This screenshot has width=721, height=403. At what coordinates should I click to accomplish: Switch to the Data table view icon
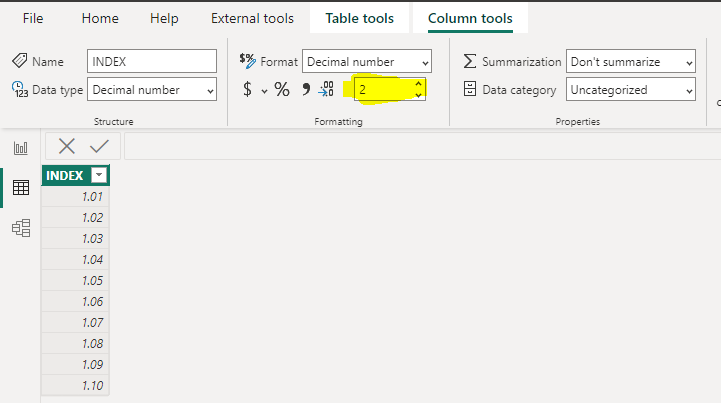21,187
